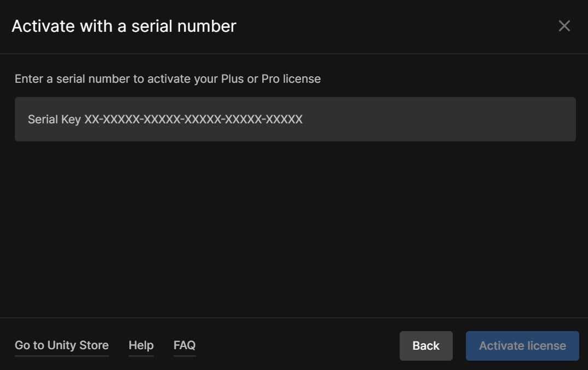Place cursor in the XX-XXXXX placeholder field
Viewport: 588px width, 370px height.
click(295, 119)
